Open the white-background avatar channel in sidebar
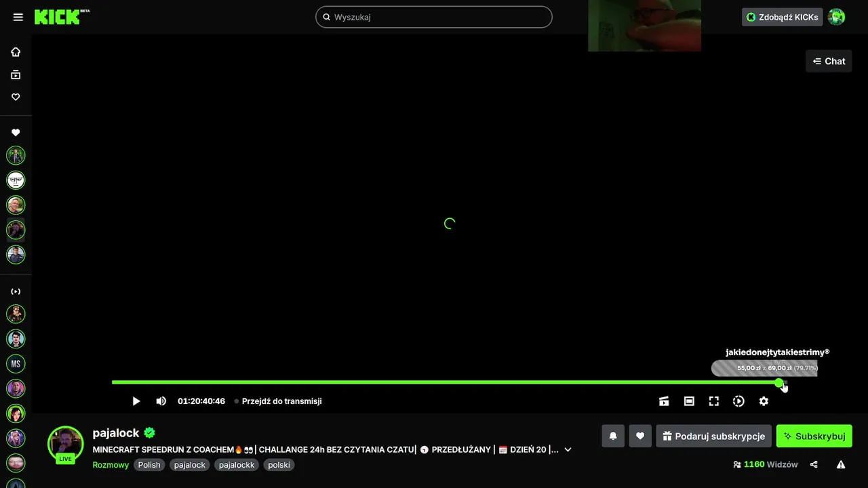This screenshot has height=488, width=868. click(16, 180)
